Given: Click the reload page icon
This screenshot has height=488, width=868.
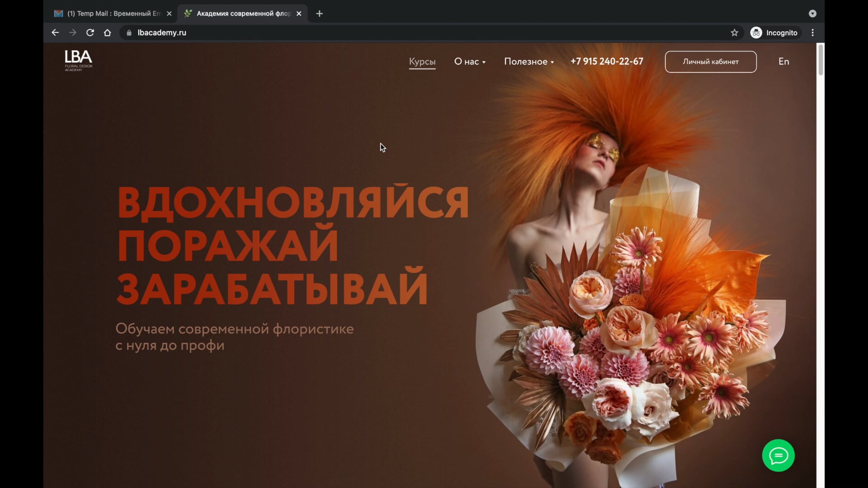Looking at the screenshot, I should pyautogui.click(x=90, y=33).
